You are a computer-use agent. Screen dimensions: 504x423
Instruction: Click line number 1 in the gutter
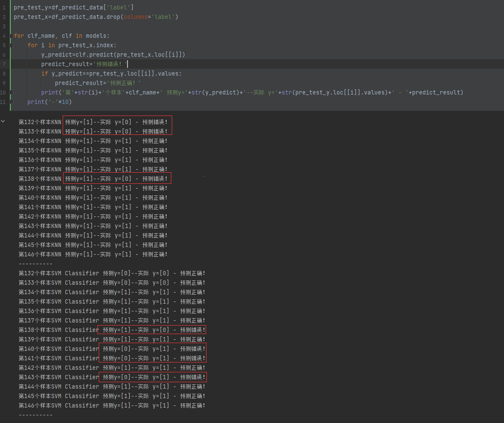coord(4,8)
